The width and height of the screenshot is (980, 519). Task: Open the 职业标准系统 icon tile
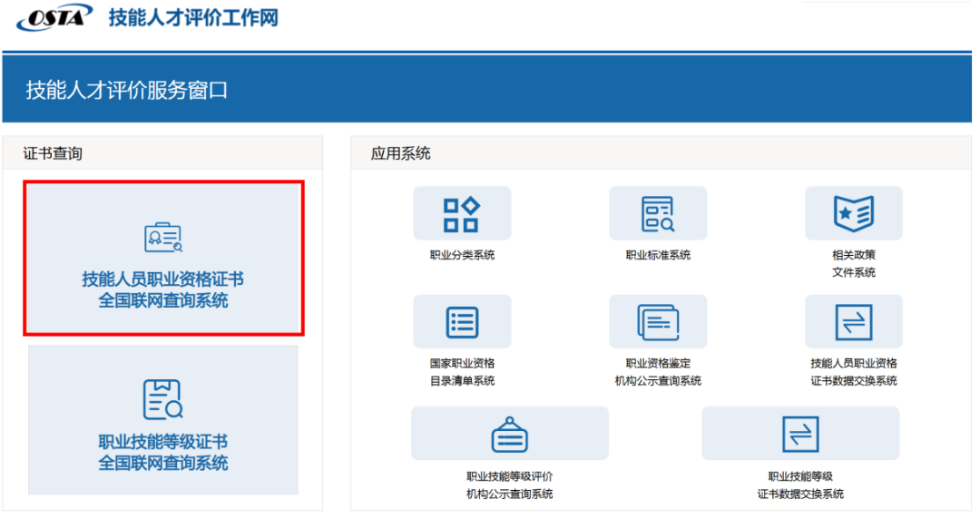[658, 214]
